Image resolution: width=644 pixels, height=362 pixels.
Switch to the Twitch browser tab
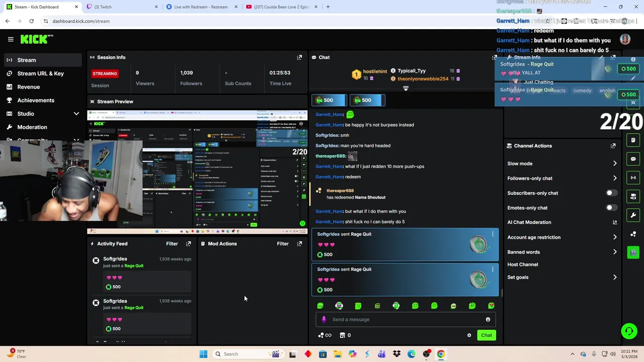point(122,7)
